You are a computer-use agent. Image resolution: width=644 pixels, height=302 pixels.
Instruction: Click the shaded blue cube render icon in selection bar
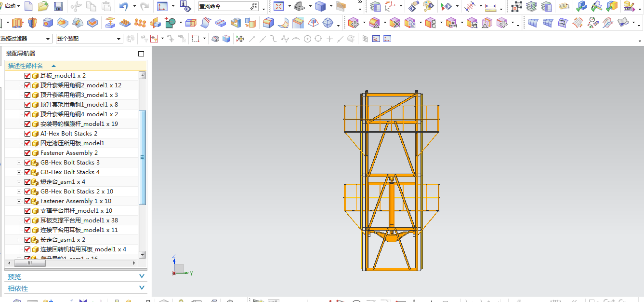coord(226,39)
